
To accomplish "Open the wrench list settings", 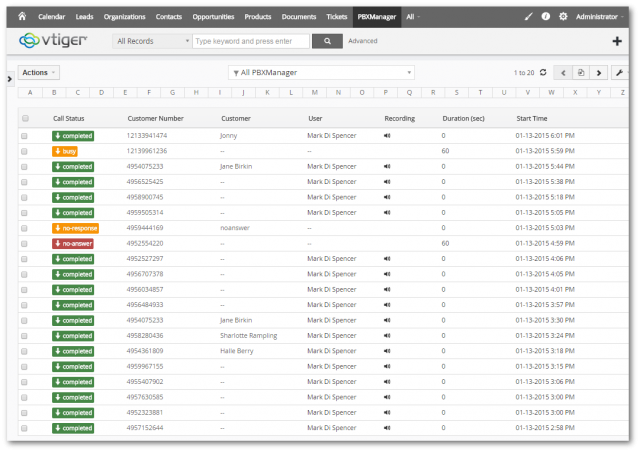I will [x=620, y=73].
